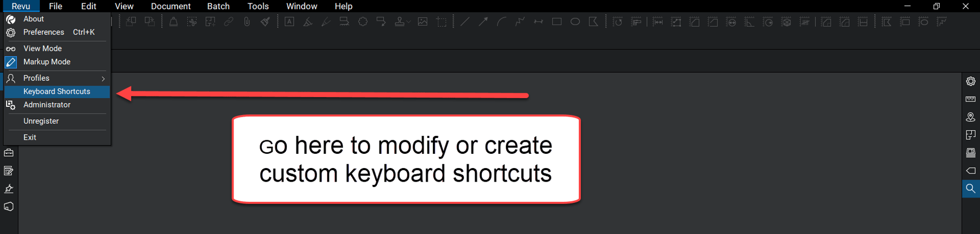
Task: Open the Stamp tool dropdown arrow
Action: pos(409,22)
